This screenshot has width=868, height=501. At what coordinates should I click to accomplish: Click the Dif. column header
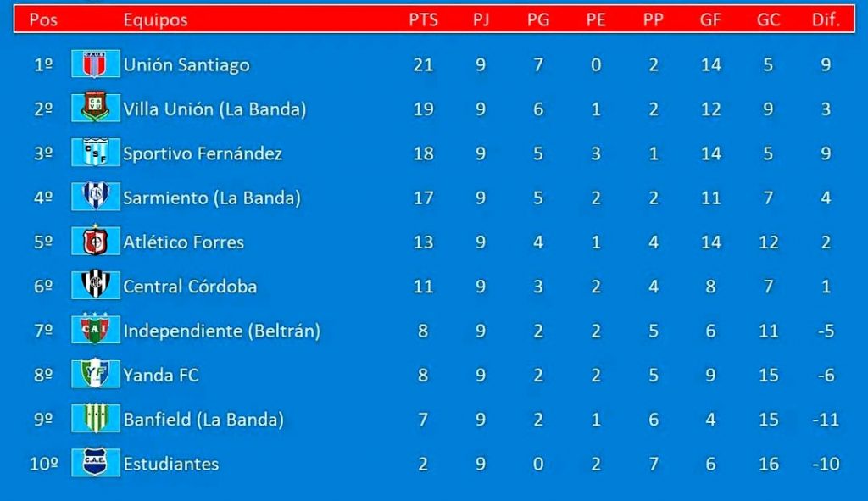pos(826,20)
